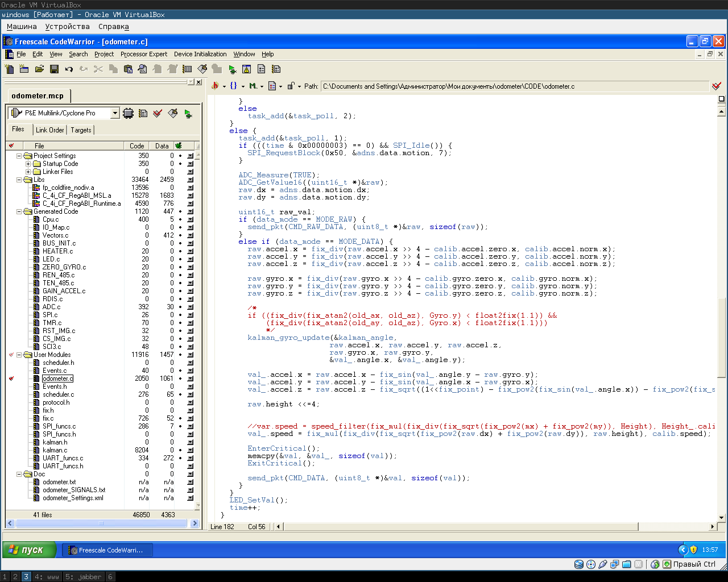Toggle the file lock icon in editor toolbar
Screen dimensions: 728x582
(x=291, y=86)
